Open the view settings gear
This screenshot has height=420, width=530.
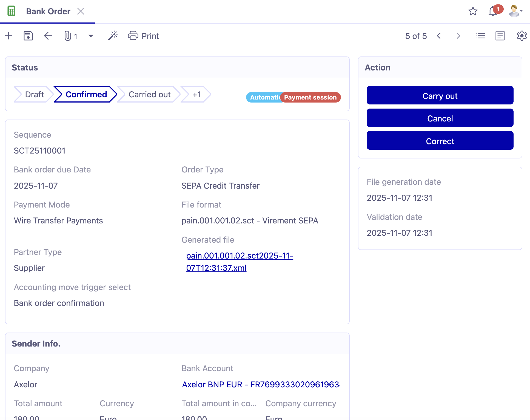522,36
